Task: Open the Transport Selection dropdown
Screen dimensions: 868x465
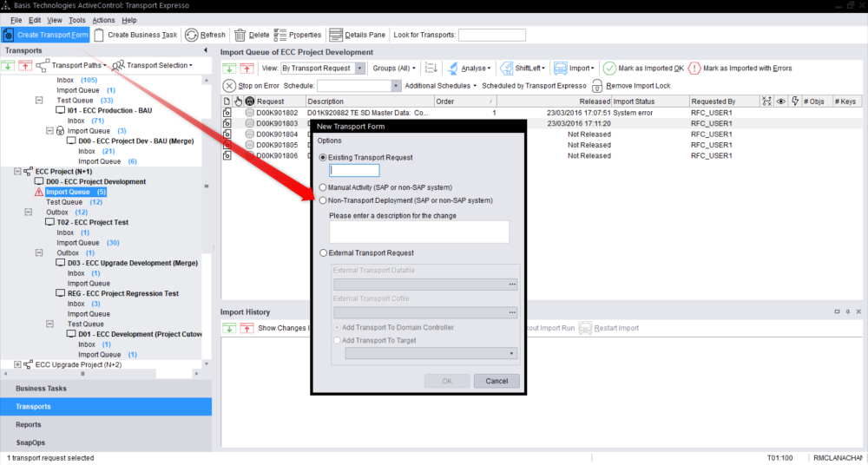Action: point(152,65)
